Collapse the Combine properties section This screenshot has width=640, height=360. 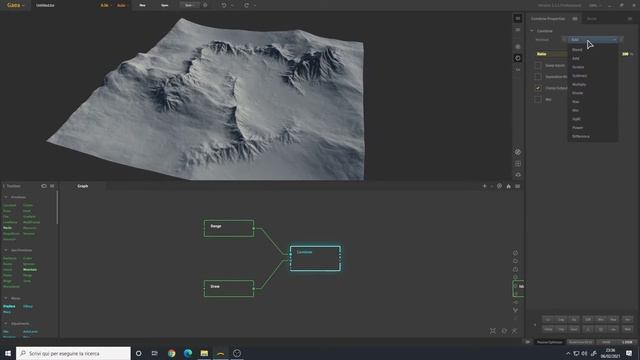532,31
